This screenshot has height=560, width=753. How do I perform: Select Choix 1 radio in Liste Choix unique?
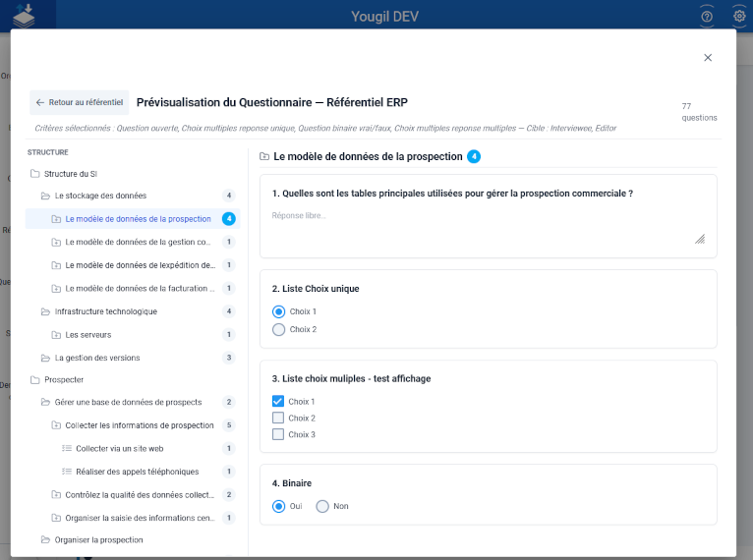click(278, 311)
